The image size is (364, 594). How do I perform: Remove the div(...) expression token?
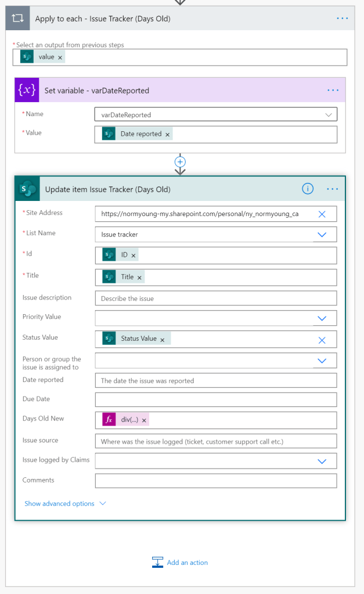pos(144,420)
